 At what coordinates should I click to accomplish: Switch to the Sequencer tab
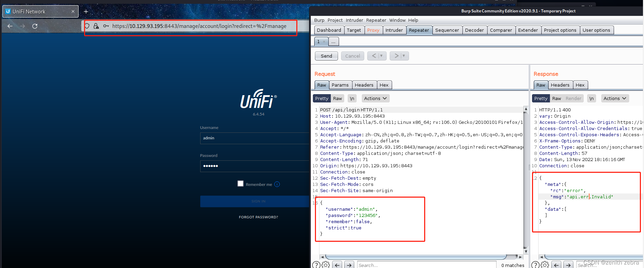click(x=447, y=30)
